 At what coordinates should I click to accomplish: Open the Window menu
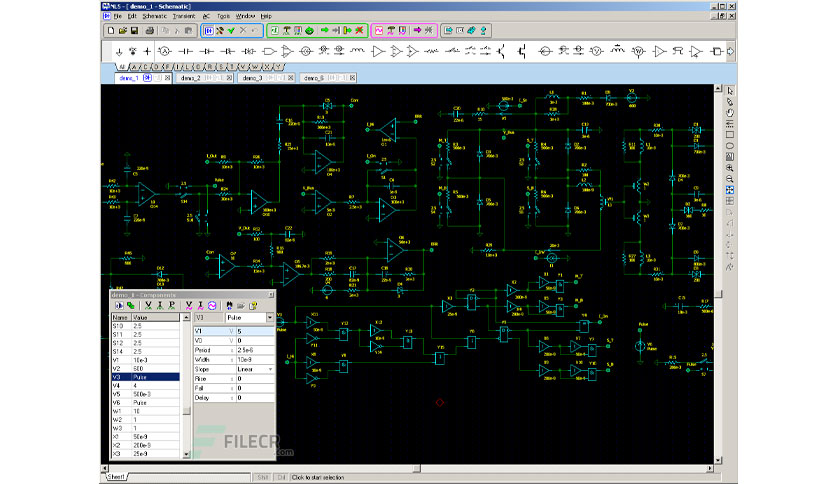[245, 17]
